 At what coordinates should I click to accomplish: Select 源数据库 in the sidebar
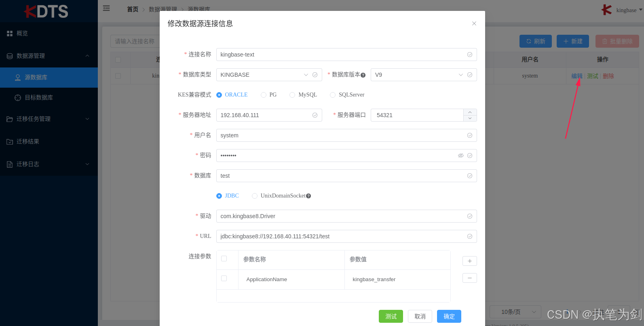[x=49, y=78]
